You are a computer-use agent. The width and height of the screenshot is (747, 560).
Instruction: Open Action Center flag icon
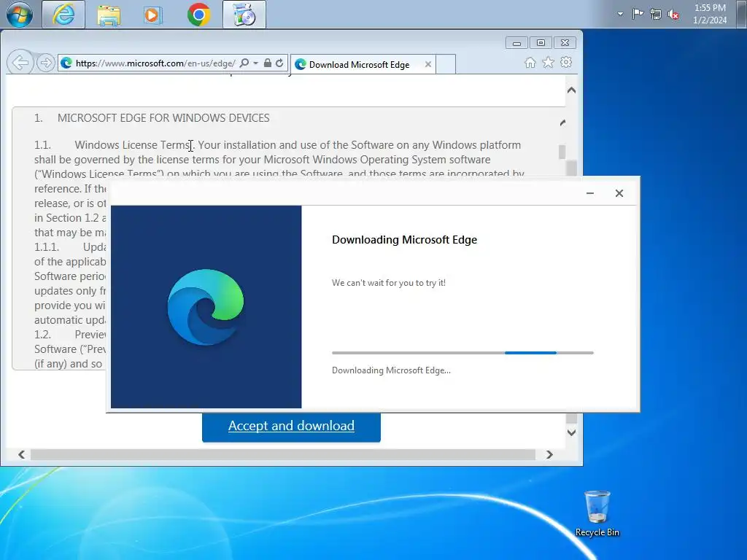point(638,14)
